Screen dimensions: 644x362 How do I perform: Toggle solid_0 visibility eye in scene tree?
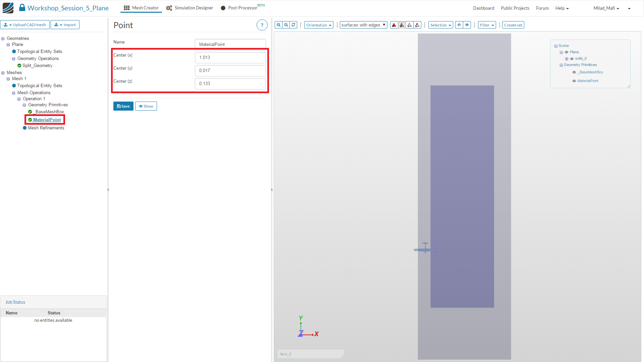click(572, 59)
